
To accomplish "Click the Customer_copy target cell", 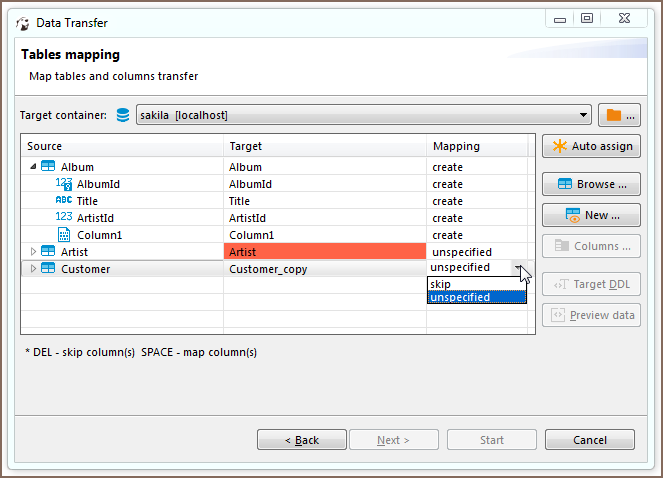I will tap(325, 269).
